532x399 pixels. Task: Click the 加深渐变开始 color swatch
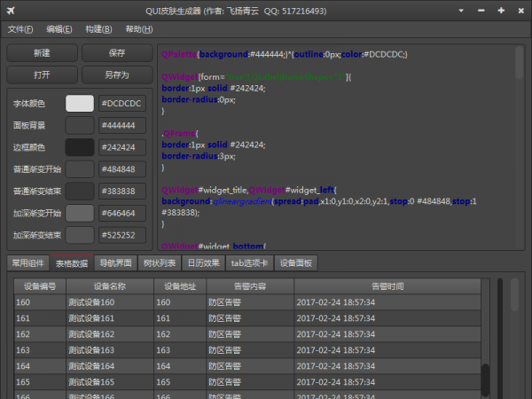pyautogui.click(x=80, y=214)
